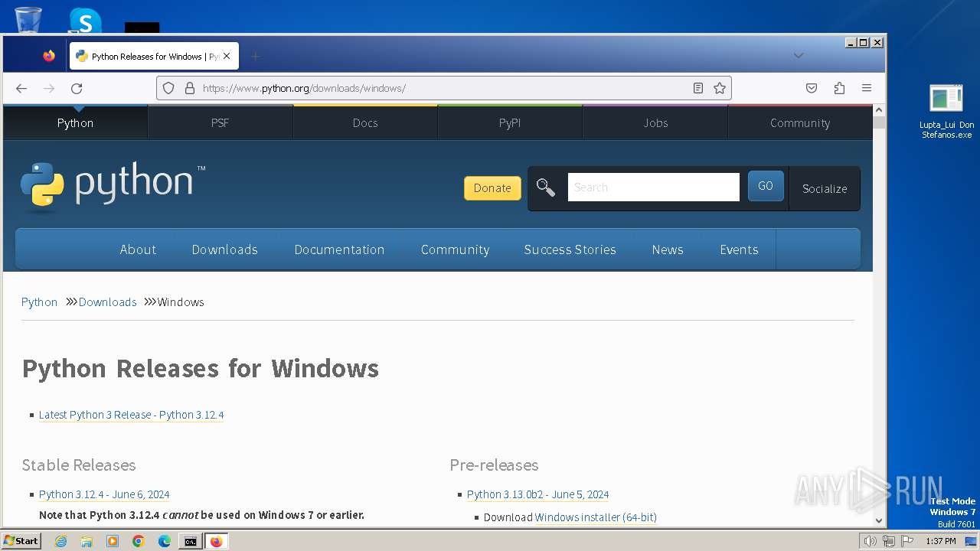This screenshot has width=980, height=551.
Task: Open the Firefox hamburger menu
Action: [x=867, y=88]
